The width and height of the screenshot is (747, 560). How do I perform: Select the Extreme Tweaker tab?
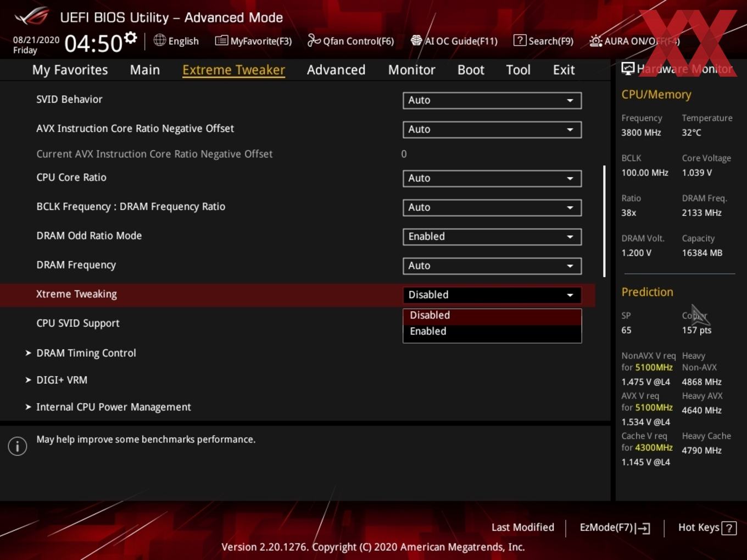click(x=233, y=70)
